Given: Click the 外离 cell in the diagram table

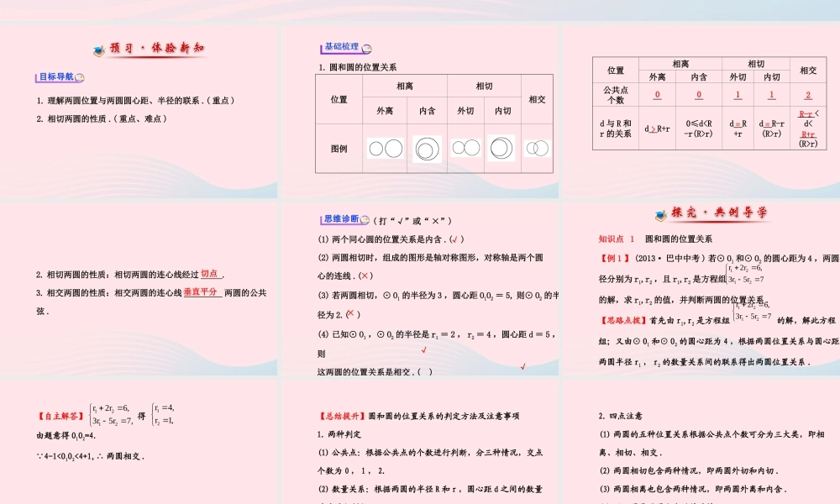Looking at the screenshot, I should 385,111.
